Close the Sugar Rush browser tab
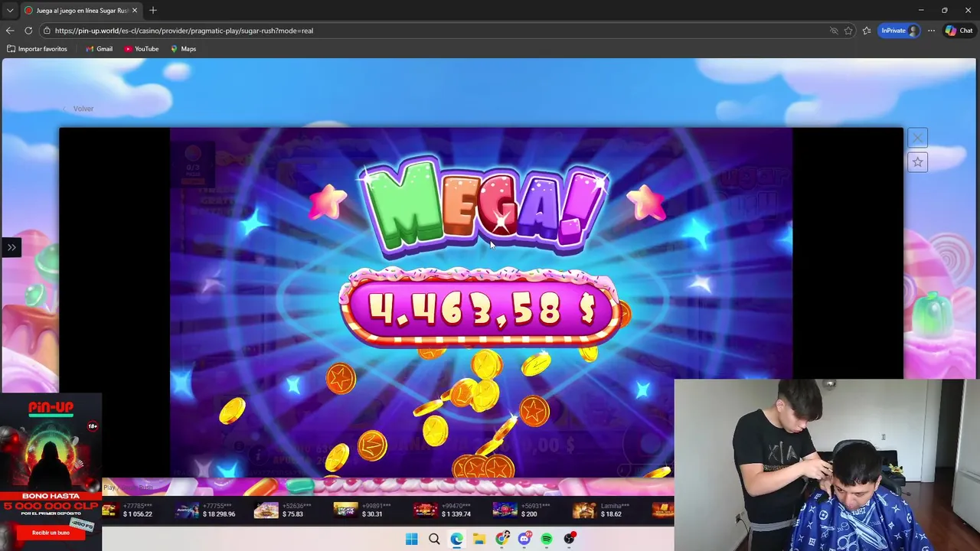The image size is (980, 551). pos(135,11)
